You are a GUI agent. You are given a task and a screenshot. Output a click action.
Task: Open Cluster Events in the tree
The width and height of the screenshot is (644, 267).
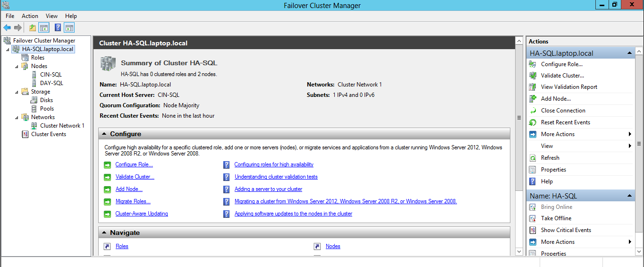(x=49, y=134)
